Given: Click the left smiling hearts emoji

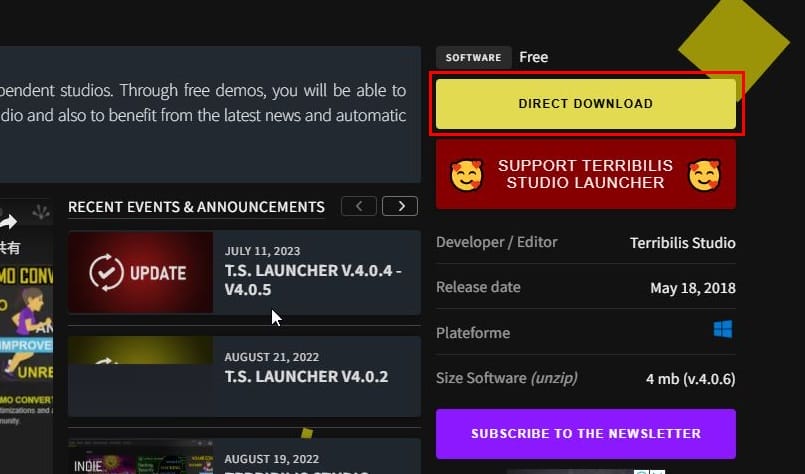Looking at the screenshot, I should click(467, 175).
